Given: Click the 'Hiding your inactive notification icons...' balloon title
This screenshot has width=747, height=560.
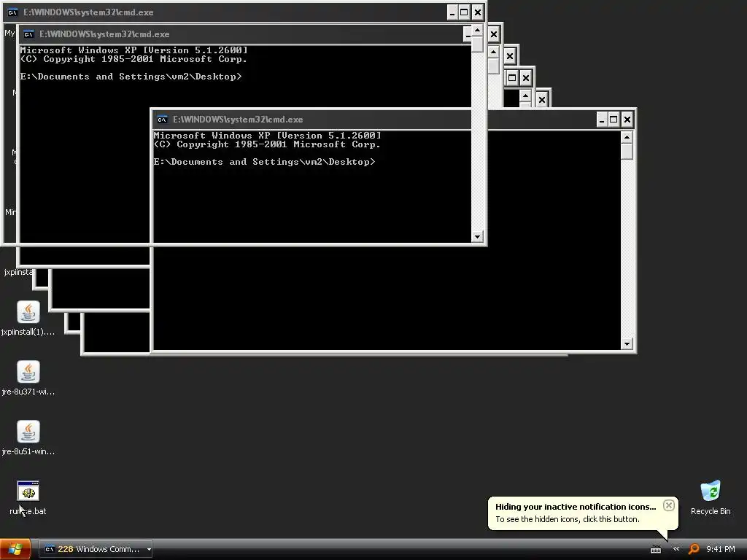Looking at the screenshot, I should [576, 507].
